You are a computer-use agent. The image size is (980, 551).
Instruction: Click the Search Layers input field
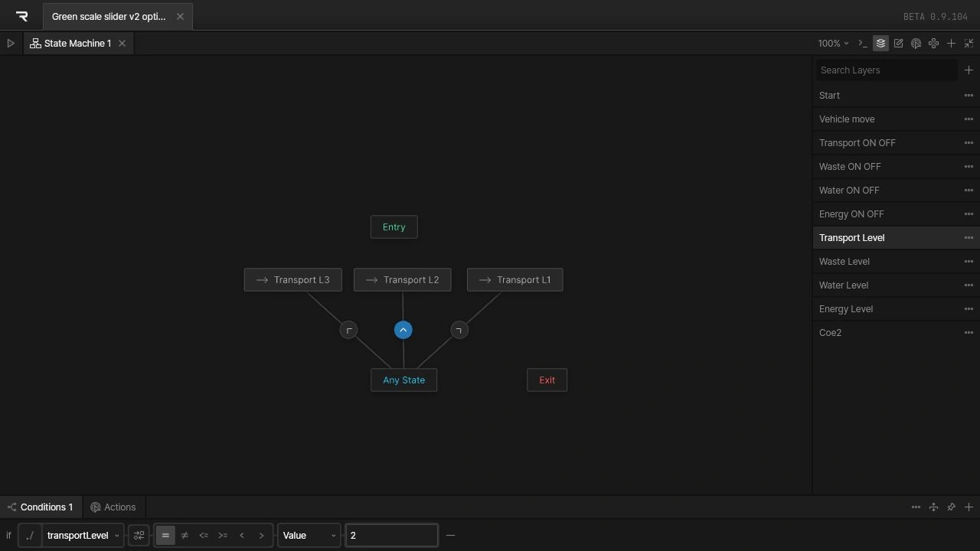[887, 70]
